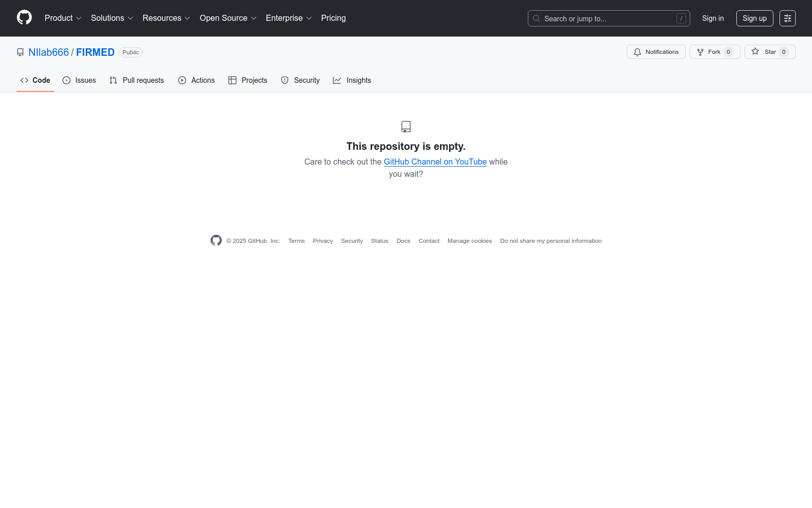
Task: Open the footer Contact link
Action: [429, 241]
